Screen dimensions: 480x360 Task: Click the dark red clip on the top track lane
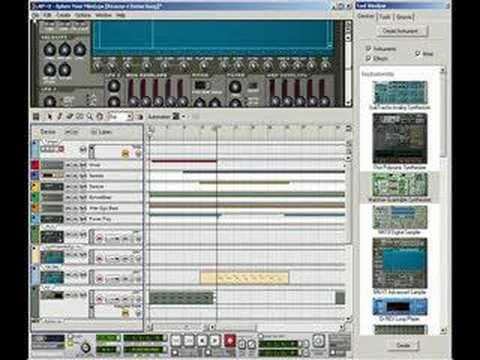pyautogui.click(x=184, y=162)
